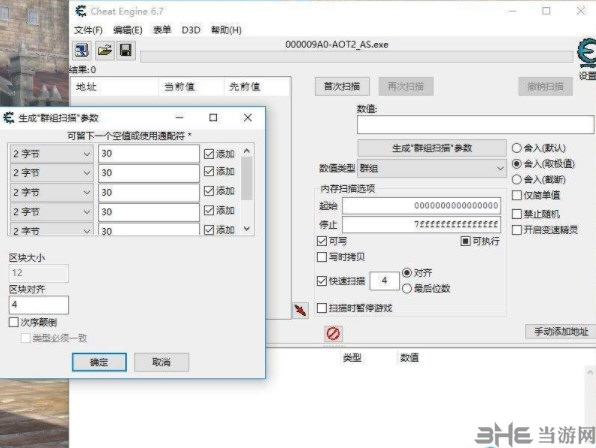
Task: Toggle first row 添加 checkbox
Action: [x=209, y=154]
